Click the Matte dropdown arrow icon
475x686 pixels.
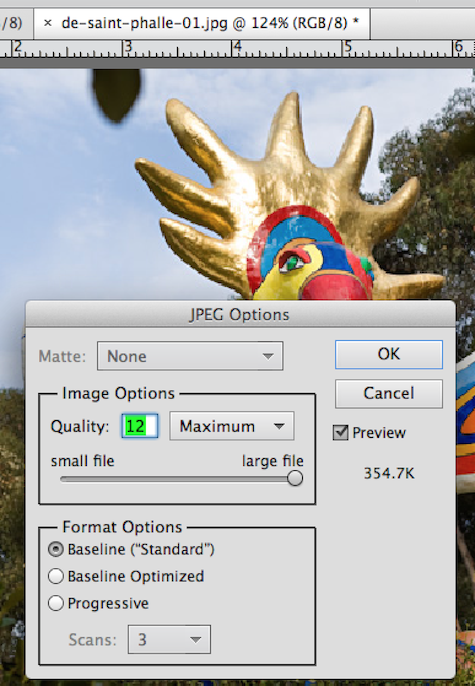tap(268, 357)
